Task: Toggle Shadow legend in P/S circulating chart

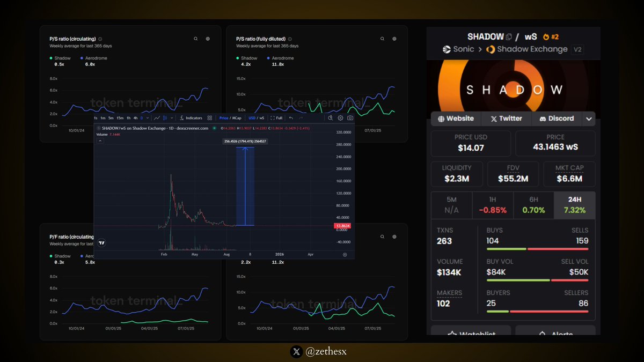Action: pos(60,58)
